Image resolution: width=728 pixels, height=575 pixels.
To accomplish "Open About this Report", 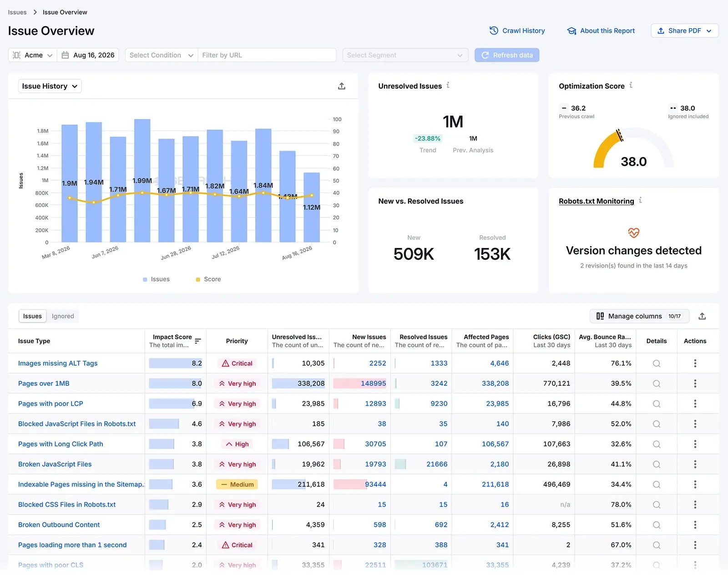I will pyautogui.click(x=601, y=30).
